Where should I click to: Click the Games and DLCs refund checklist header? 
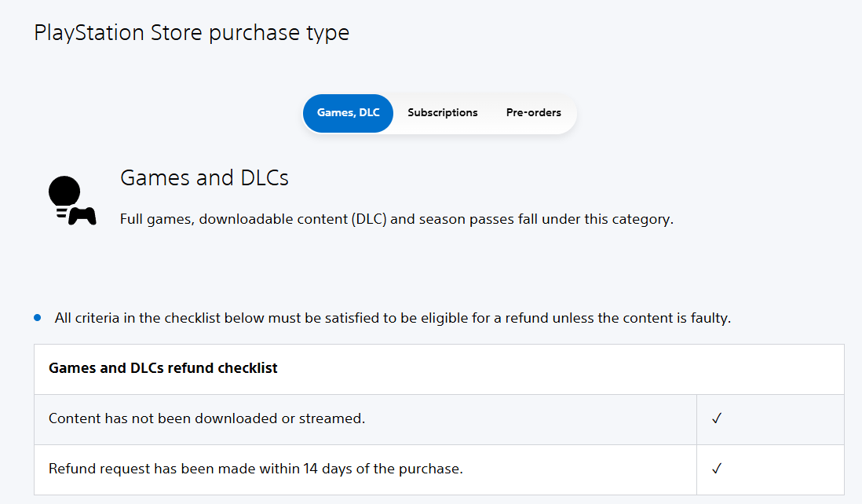pos(163,368)
